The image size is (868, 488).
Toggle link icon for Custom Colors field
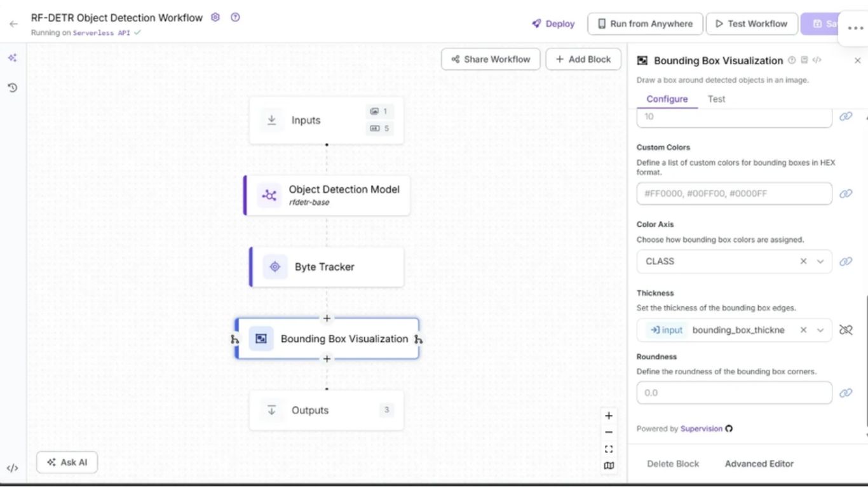(x=846, y=194)
